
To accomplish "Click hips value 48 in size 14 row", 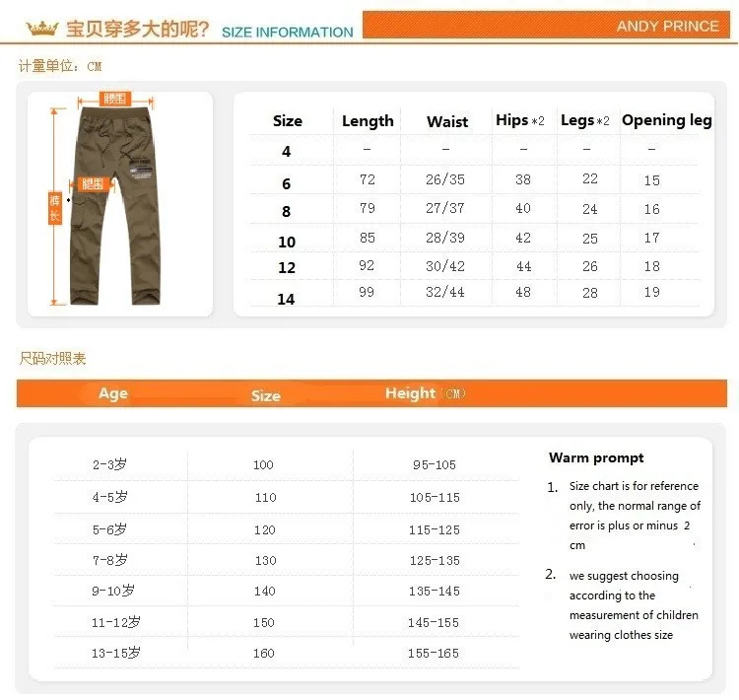I will (x=523, y=292).
